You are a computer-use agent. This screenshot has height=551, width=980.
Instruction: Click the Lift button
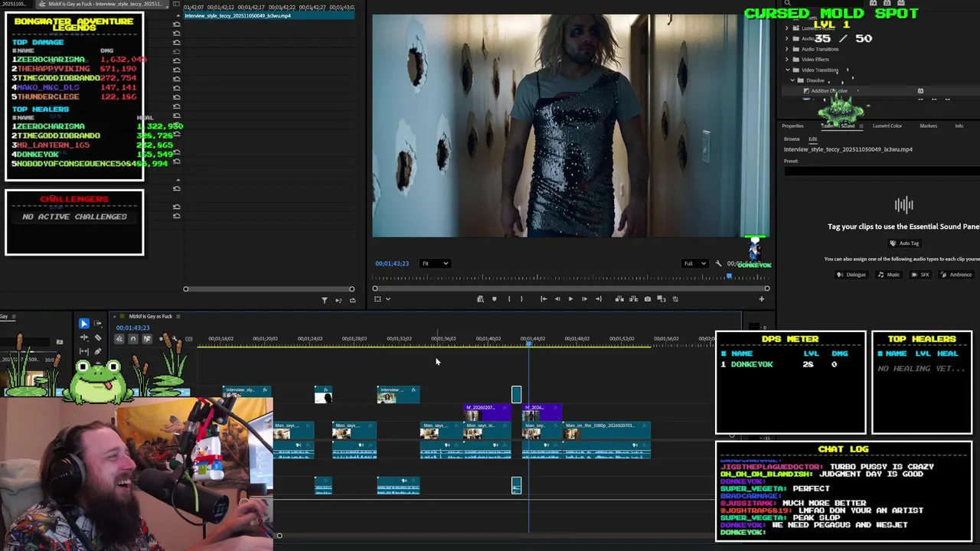coord(619,299)
